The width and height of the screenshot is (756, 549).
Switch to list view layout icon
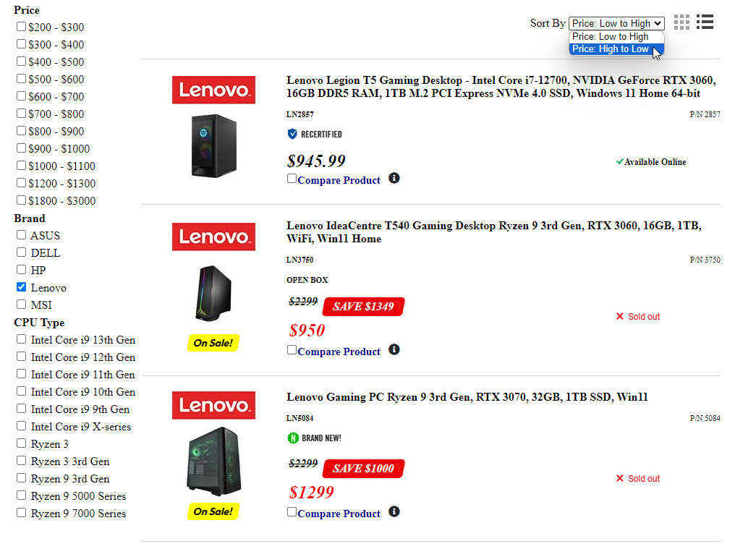pyautogui.click(x=705, y=22)
